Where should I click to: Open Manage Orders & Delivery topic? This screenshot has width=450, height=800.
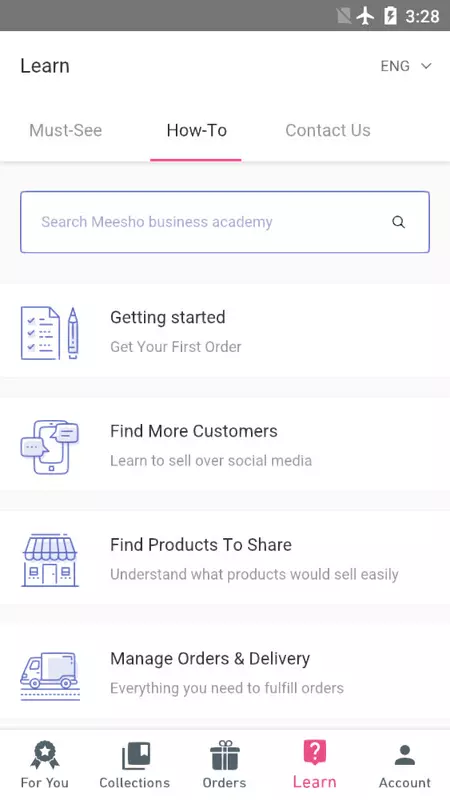pyautogui.click(x=225, y=672)
